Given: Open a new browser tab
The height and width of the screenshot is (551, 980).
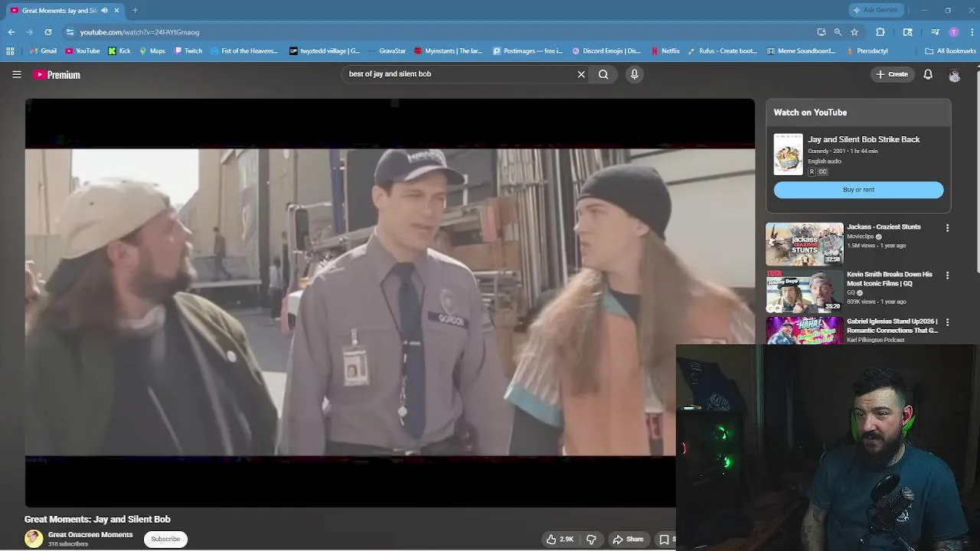Looking at the screenshot, I should pos(135,10).
